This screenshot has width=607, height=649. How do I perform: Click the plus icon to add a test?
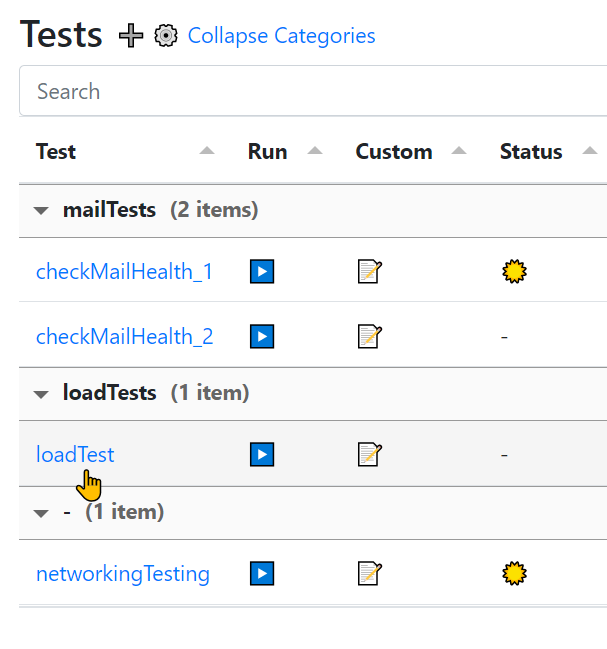(131, 36)
